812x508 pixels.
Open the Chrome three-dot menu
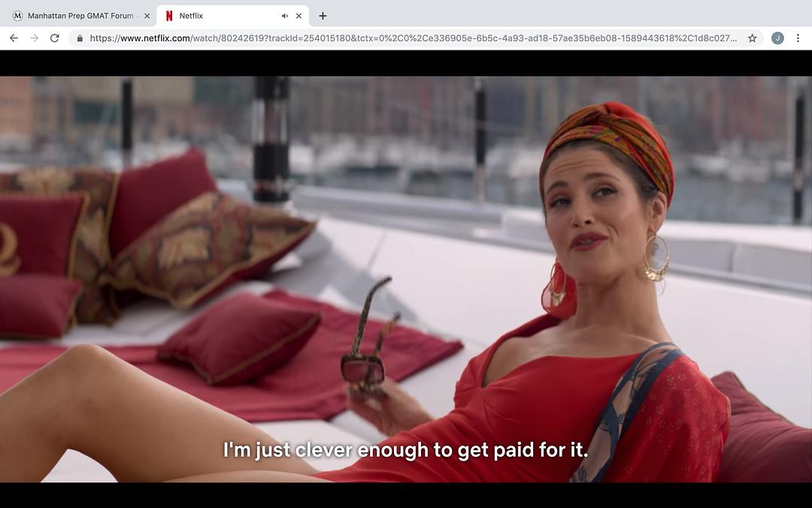click(798, 38)
